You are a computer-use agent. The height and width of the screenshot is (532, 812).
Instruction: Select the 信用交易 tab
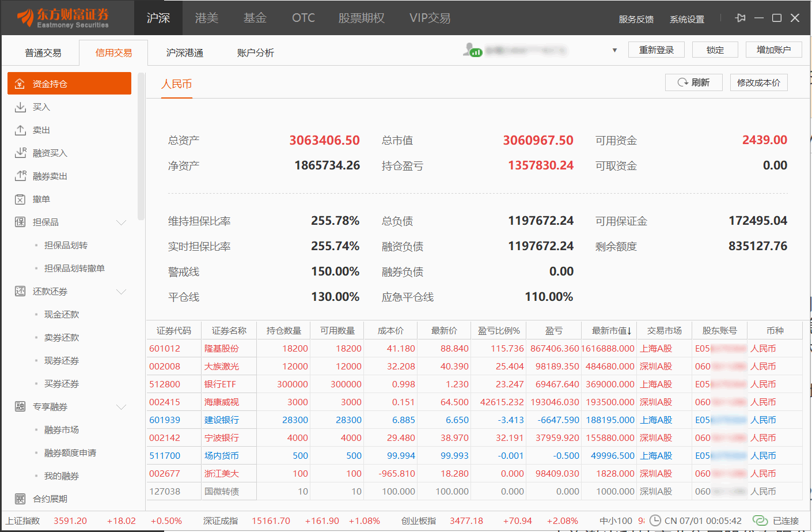[x=113, y=53]
